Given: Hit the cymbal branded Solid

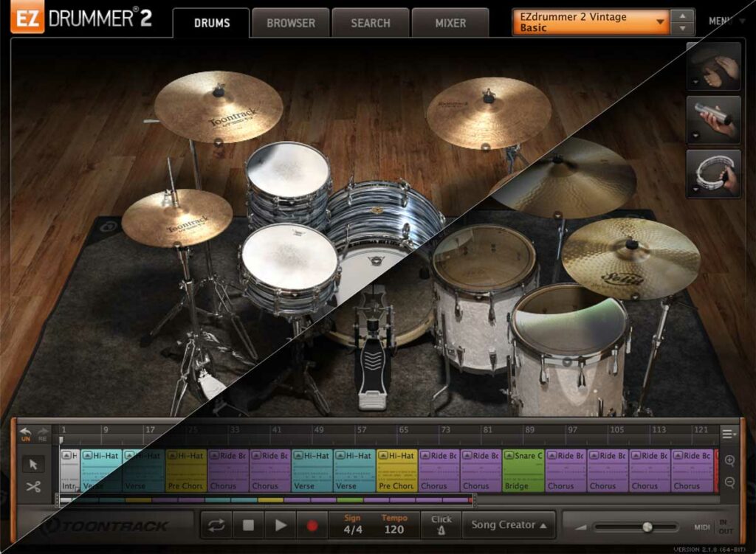Looking at the screenshot, I should [630, 257].
